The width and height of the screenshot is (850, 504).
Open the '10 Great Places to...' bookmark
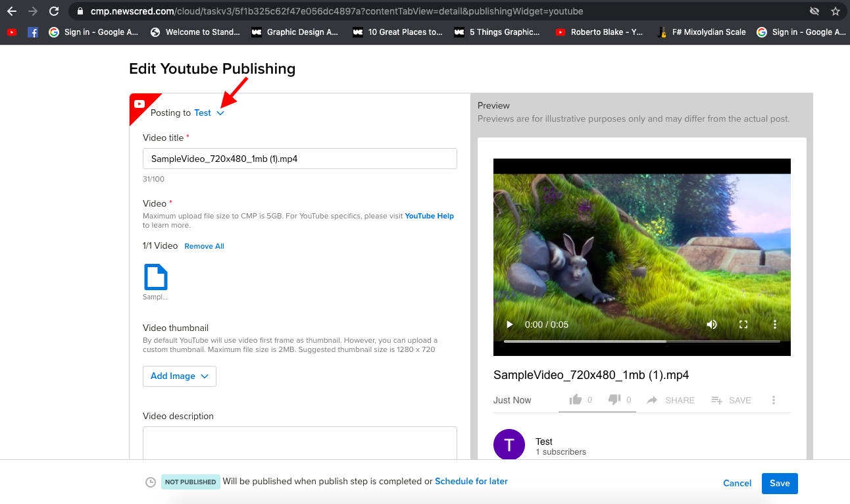[398, 32]
